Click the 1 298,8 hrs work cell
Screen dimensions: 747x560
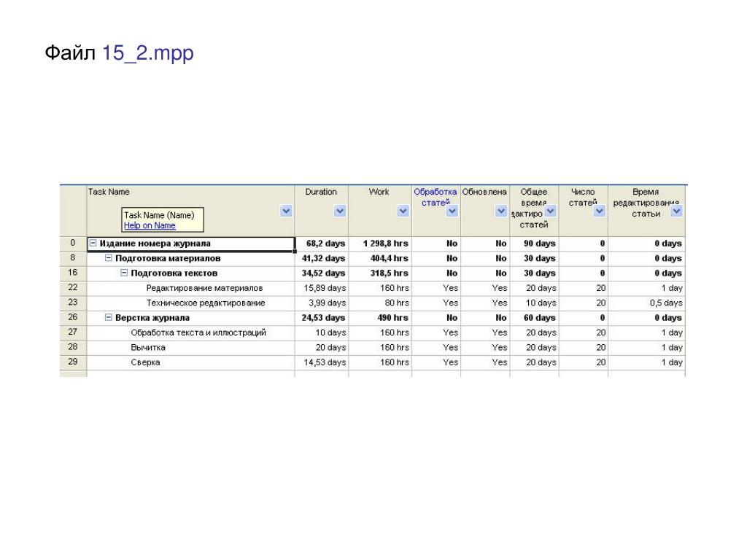380,244
